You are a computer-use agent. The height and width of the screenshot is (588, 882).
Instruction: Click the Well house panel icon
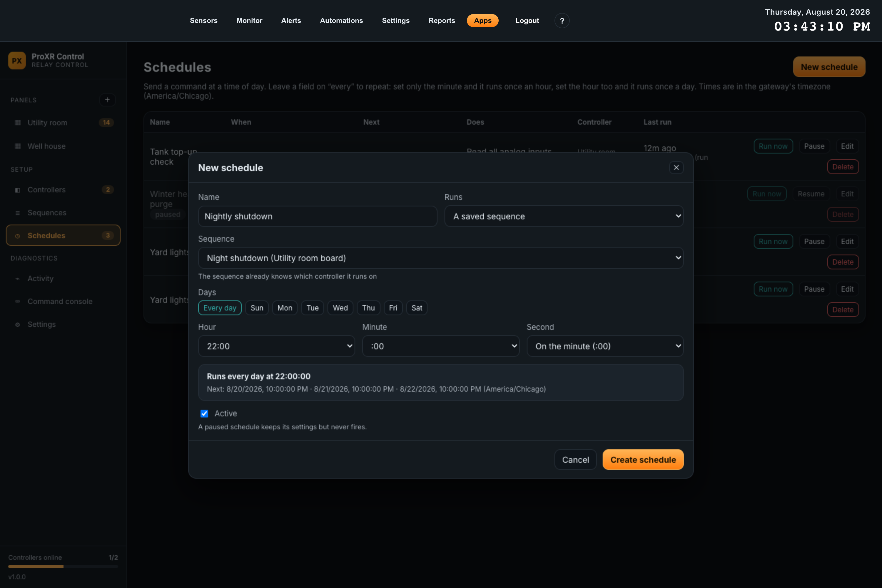[x=18, y=146]
